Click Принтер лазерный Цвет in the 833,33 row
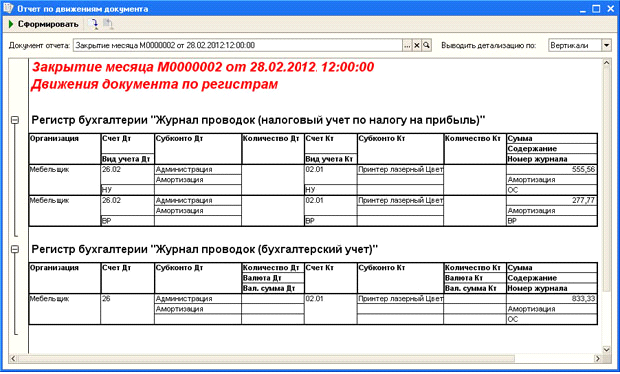This screenshot has height=374, width=620. (401, 298)
